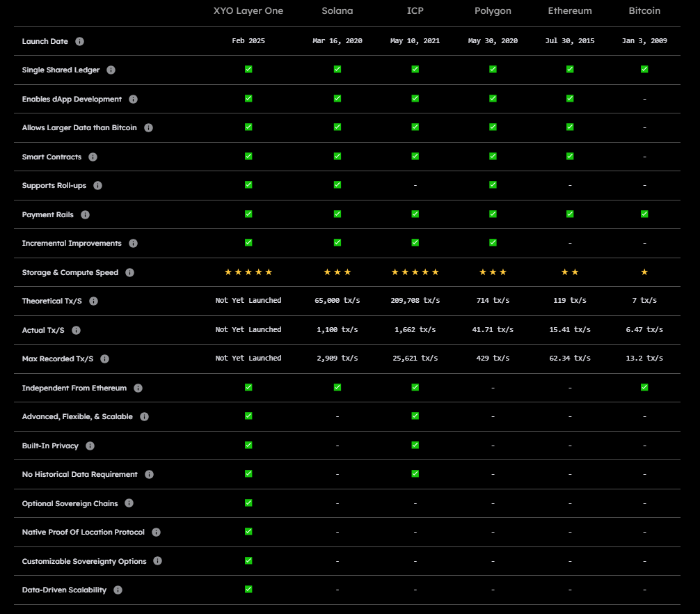Click Bitcoin single-star speed rating
The image size is (700, 614).
(644, 272)
